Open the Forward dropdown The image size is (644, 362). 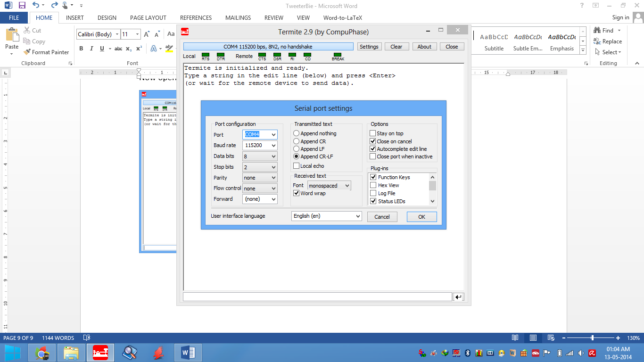tap(260, 199)
